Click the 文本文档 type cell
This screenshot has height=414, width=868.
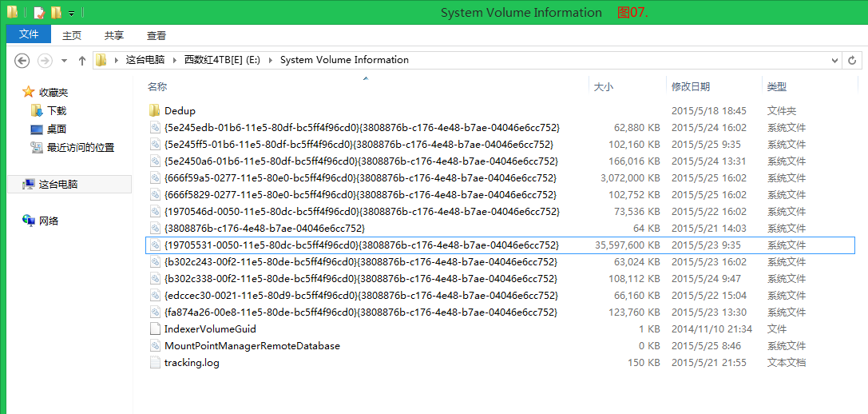click(786, 363)
